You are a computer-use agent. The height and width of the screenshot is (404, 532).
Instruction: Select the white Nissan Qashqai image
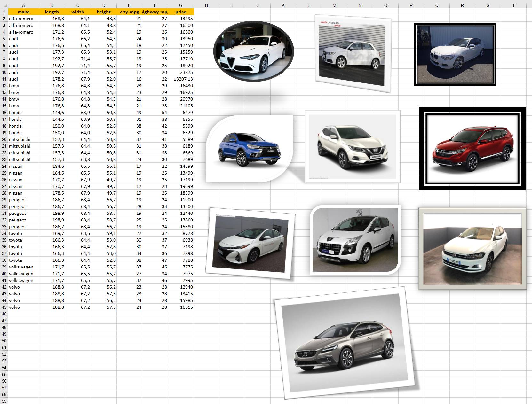pos(353,147)
